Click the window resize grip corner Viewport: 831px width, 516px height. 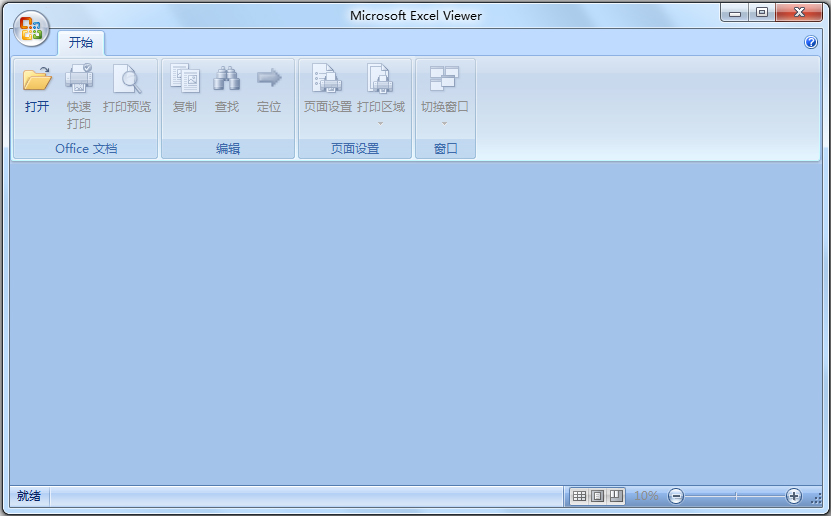click(817, 497)
